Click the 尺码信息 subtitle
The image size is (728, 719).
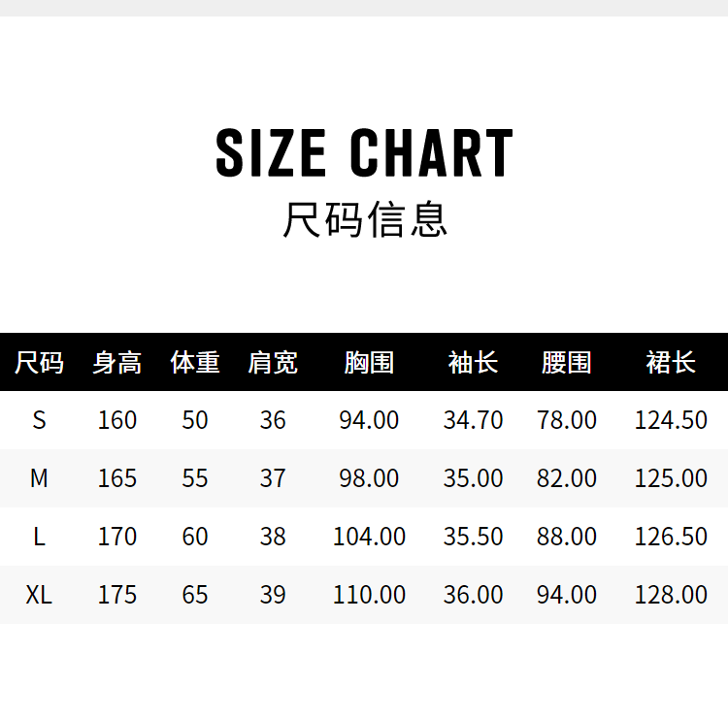pos(364,219)
